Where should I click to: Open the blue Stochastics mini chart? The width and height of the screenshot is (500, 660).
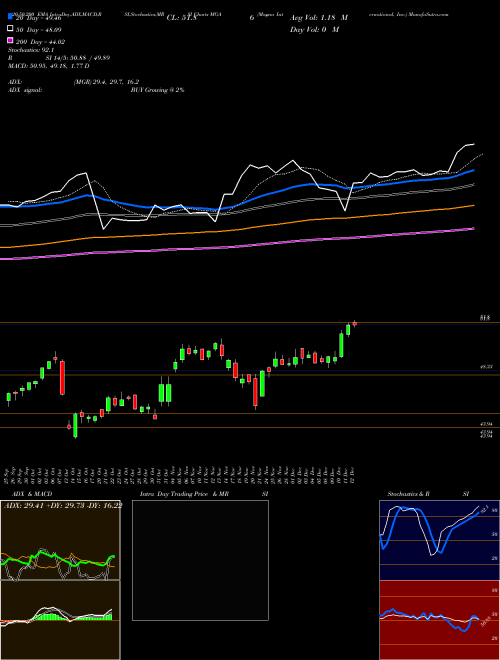coord(439,540)
